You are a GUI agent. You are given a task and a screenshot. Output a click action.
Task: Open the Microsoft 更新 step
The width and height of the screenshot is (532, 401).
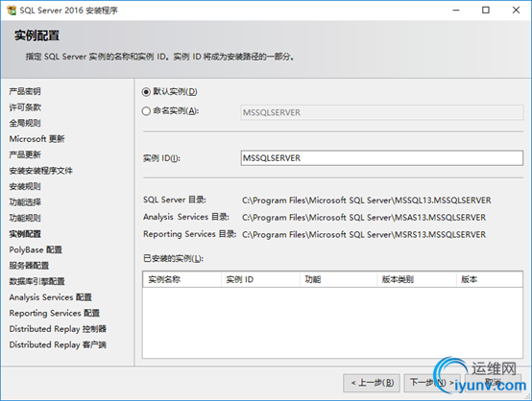point(36,139)
